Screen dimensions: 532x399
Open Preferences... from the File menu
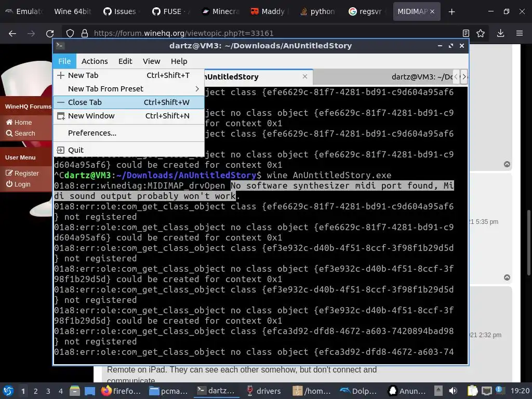coord(129,133)
